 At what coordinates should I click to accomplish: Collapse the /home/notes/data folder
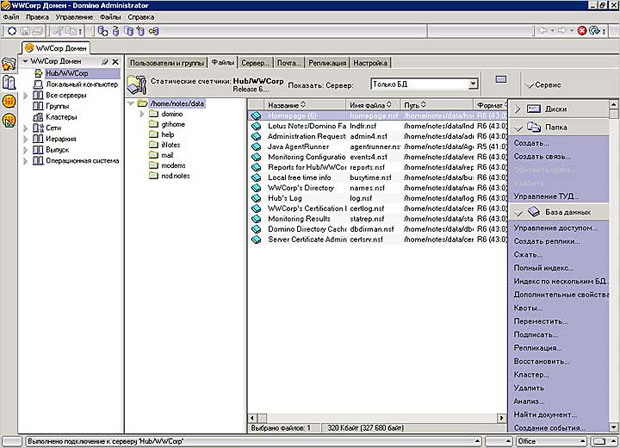coord(131,103)
